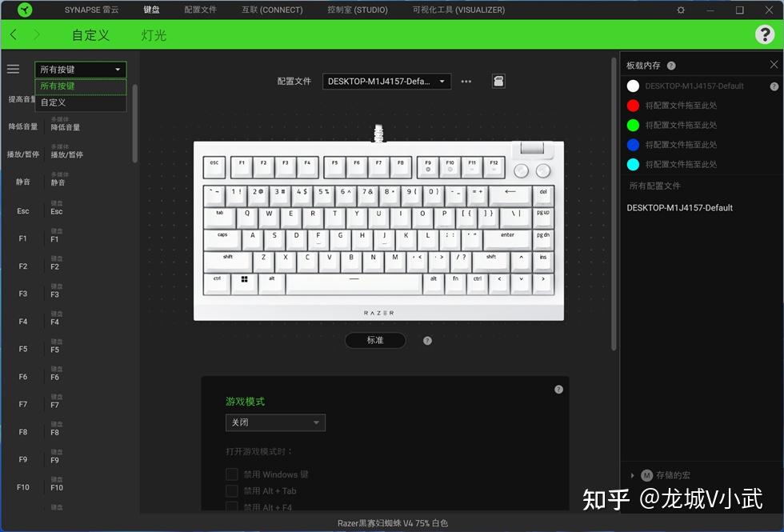
Task: Select the spacebar on keyboard image
Action: pyautogui.click(x=354, y=283)
